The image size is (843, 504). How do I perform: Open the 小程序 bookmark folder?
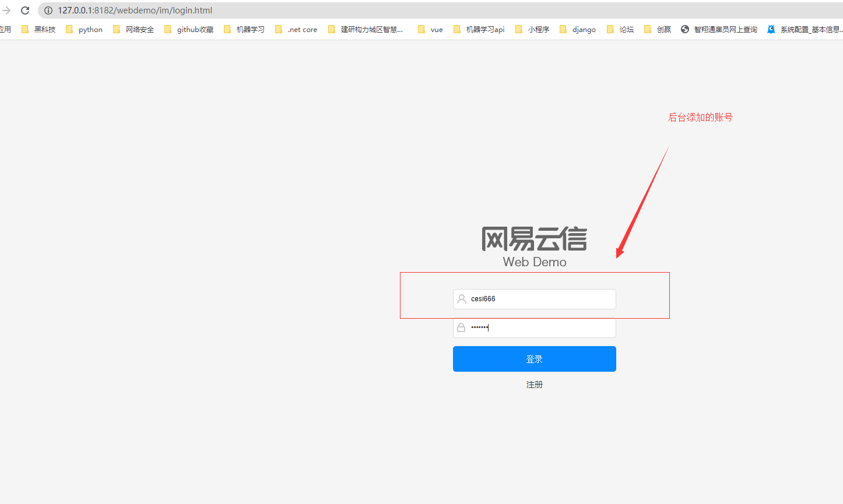pyautogui.click(x=532, y=29)
